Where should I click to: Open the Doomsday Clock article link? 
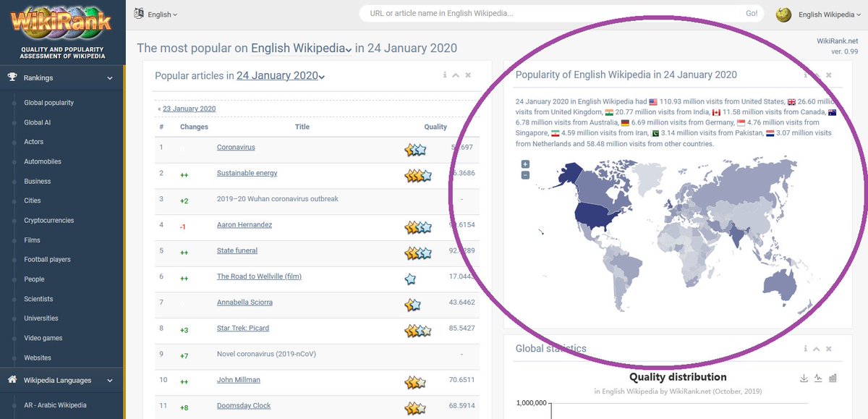244,405
